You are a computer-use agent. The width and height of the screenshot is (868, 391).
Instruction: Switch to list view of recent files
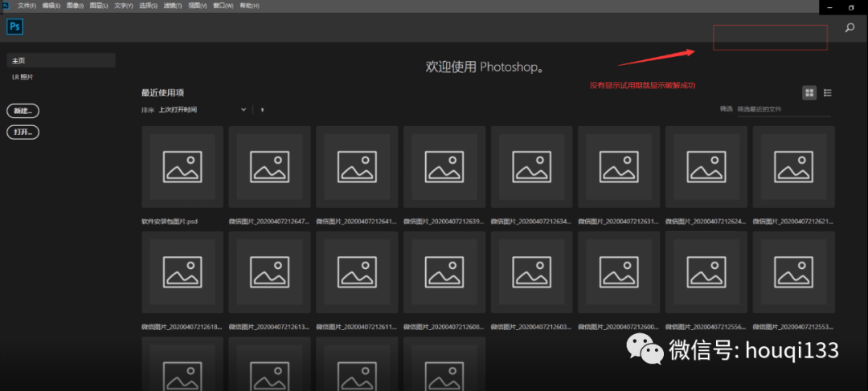coord(828,93)
